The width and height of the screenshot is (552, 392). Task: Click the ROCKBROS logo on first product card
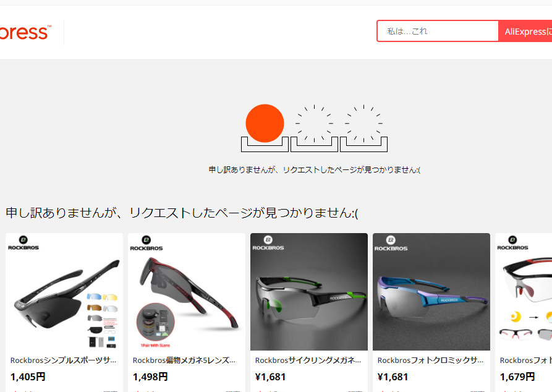point(23,243)
